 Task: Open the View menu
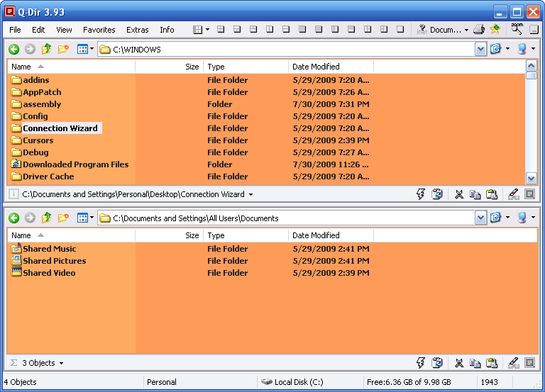pos(64,30)
